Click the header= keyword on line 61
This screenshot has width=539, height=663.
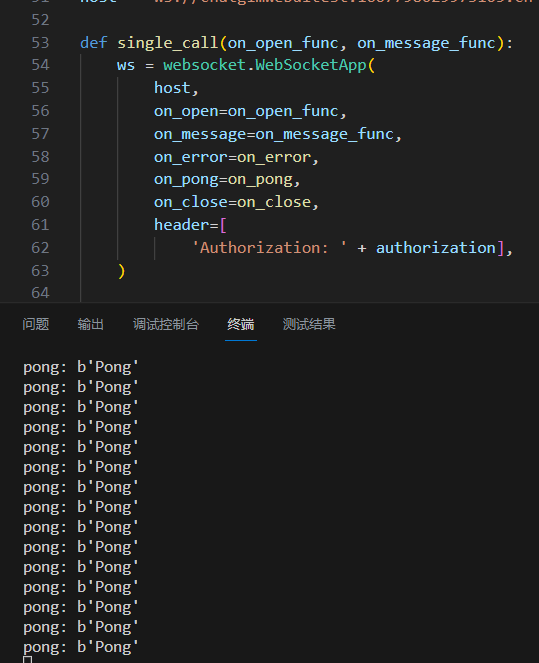[186, 225]
